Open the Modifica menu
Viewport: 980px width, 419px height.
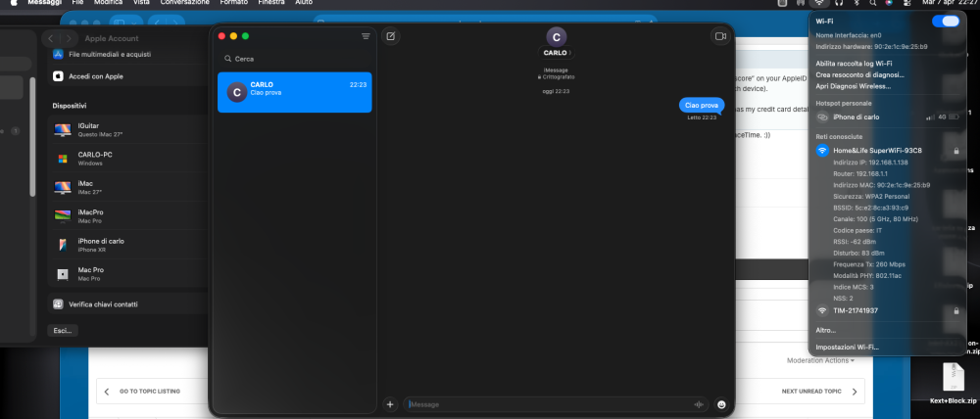(x=108, y=3)
